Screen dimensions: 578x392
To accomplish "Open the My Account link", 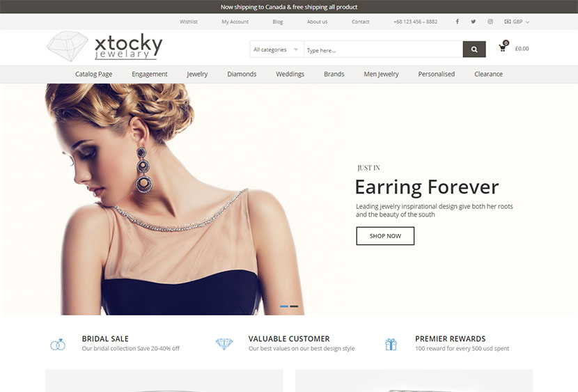I will (235, 22).
